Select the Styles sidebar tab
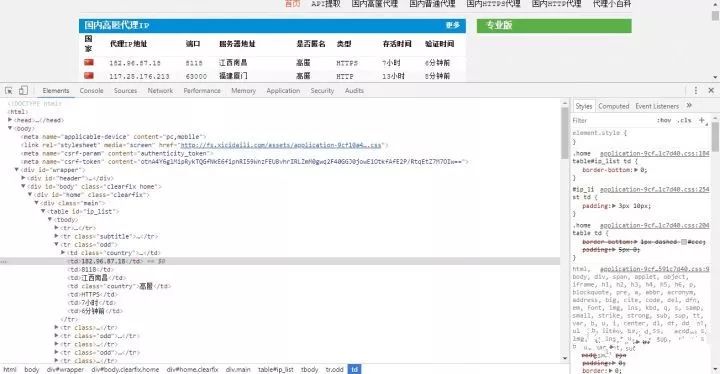Image resolution: width=720 pixels, height=374 pixels. click(584, 106)
